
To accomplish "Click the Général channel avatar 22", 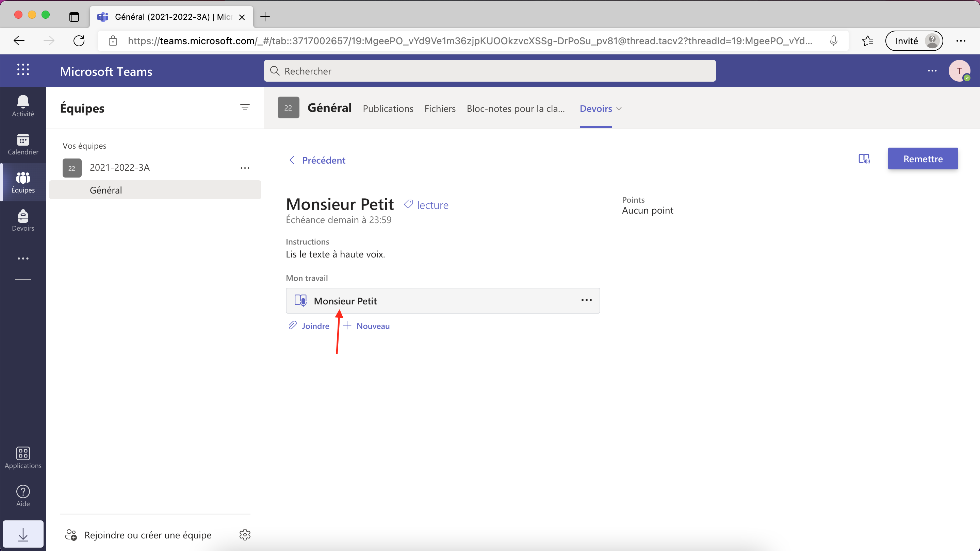I will pyautogui.click(x=288, y=107).
